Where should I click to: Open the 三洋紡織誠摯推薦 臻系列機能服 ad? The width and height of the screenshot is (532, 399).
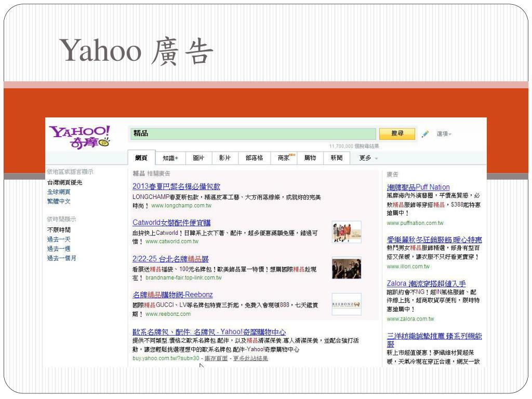(434, 340)
